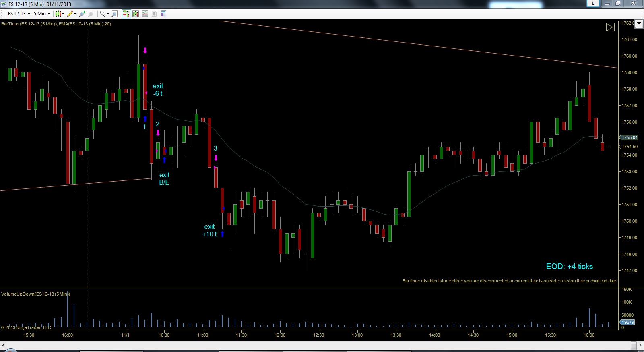This screenshot has width=644, height=352.
Task: Restore down the chart window
Action: tap(618, 3)
